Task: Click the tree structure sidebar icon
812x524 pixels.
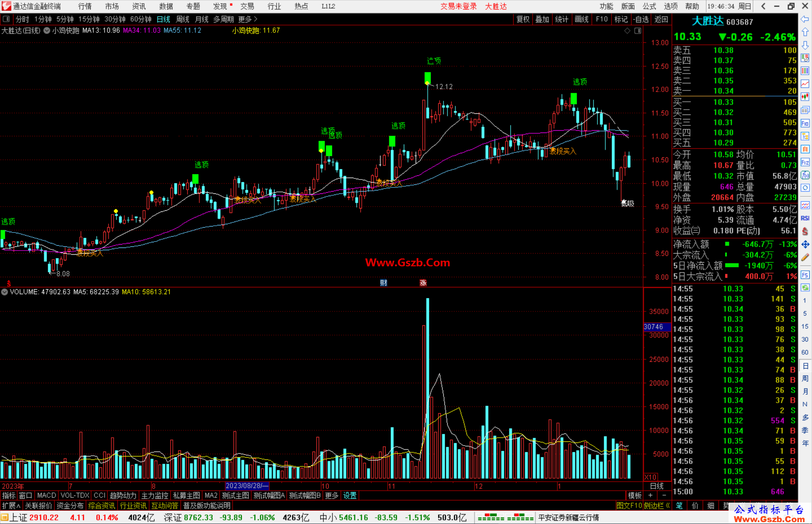Action: [x=805, y=136]
